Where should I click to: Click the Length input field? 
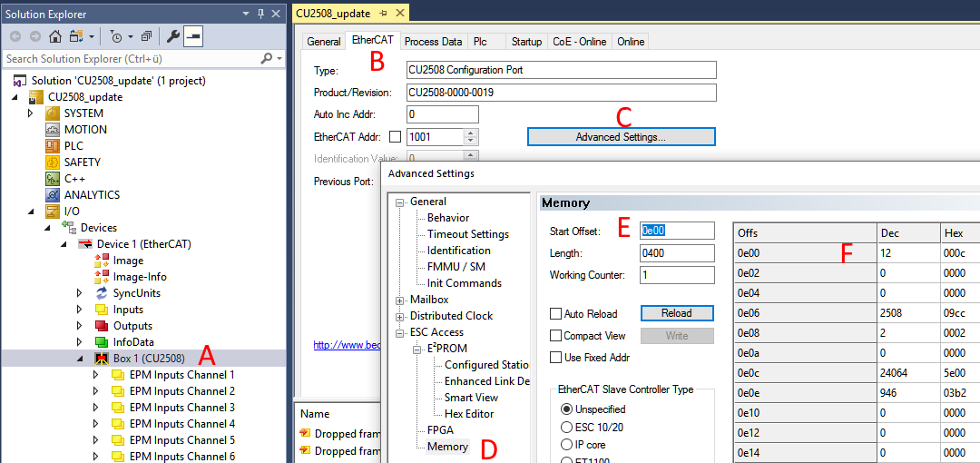coord(677,252)
